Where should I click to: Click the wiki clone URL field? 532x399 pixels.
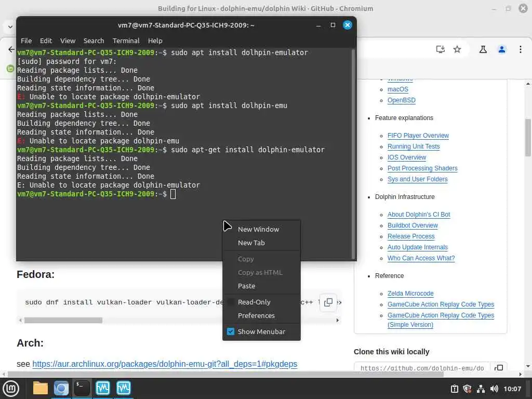tap(422, 368)
